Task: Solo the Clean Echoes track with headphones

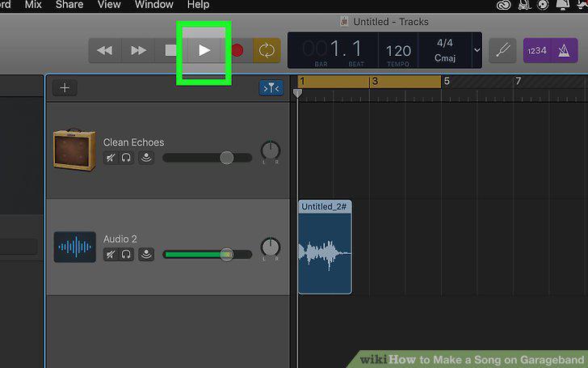Action: [126, 158]
